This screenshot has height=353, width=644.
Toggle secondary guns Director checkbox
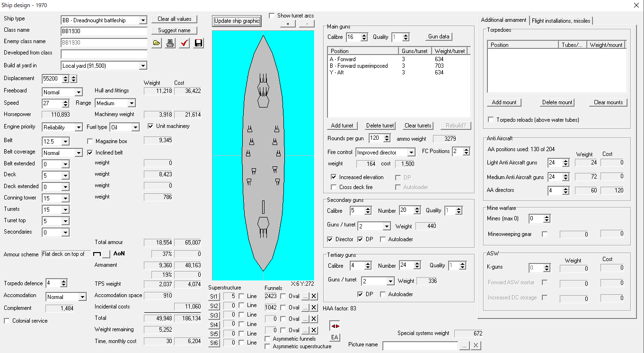pos(330,239)
